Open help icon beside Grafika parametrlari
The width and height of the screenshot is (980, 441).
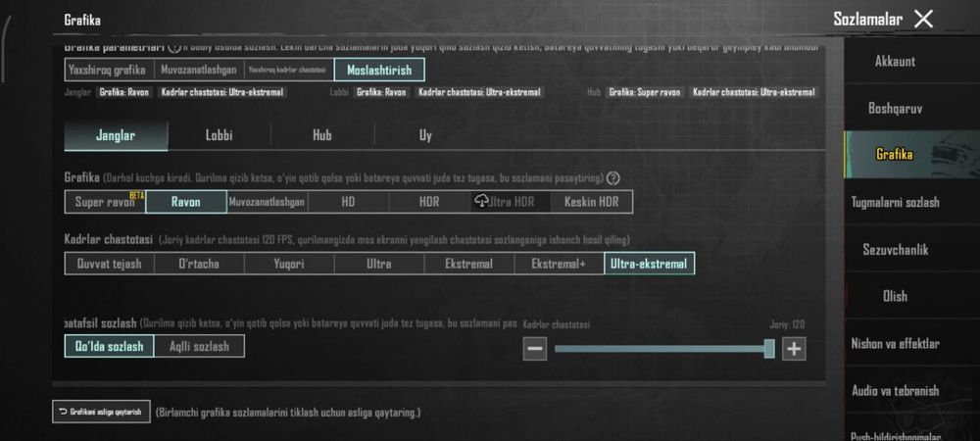[174, 47]
